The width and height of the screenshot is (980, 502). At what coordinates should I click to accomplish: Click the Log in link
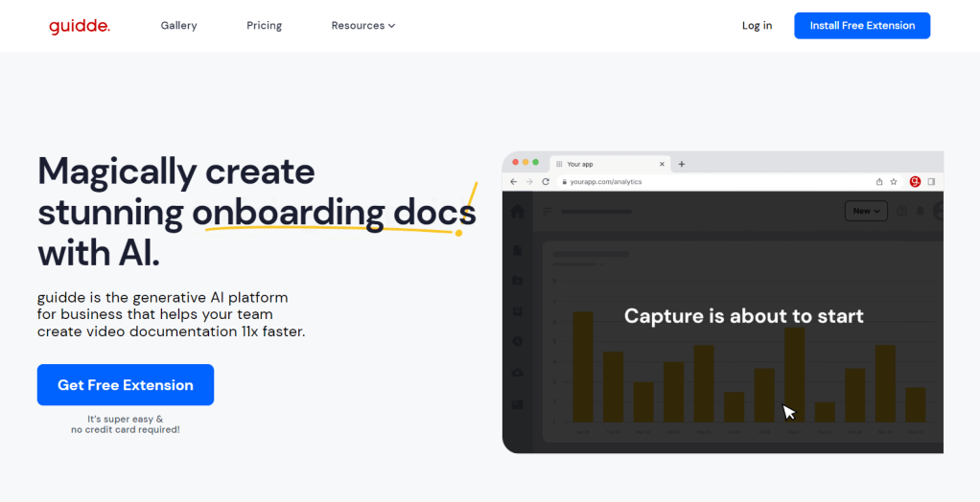(757, 26)
